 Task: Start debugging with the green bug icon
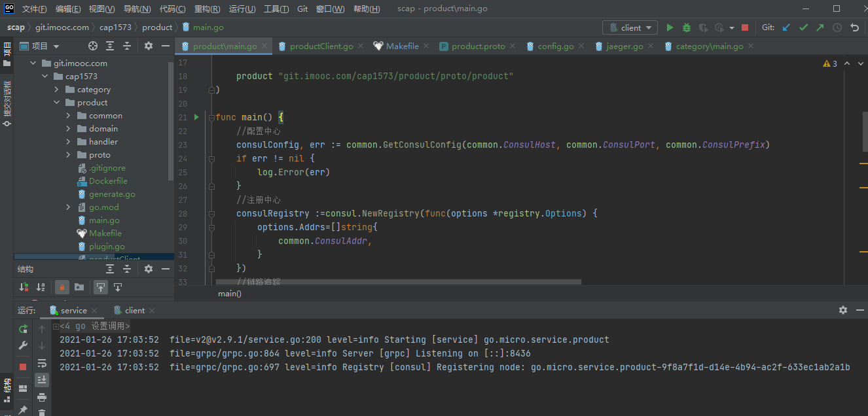coord(687,27)
